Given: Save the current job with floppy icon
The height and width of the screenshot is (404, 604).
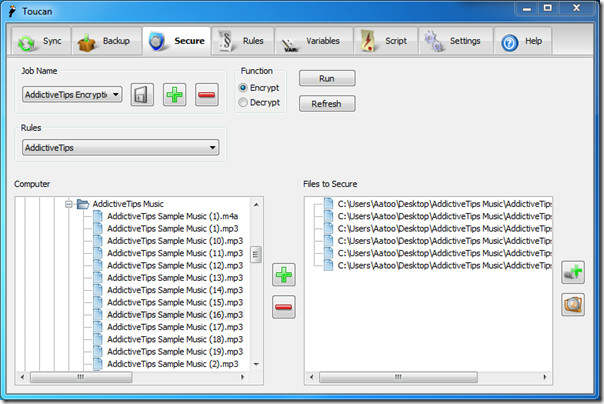Looking at the screenshot, I should click(x=142, y=95).
